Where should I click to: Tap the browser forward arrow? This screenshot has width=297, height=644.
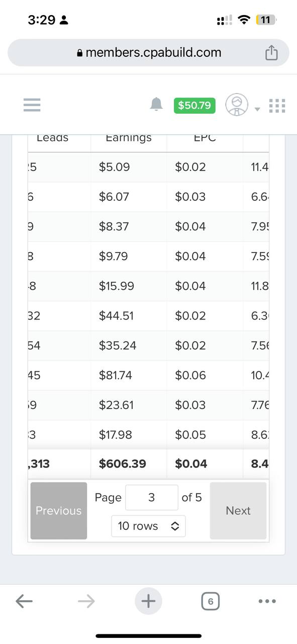(x=86, y=601)
